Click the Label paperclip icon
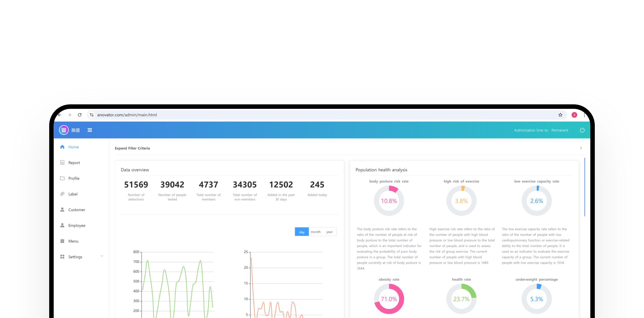Image resolution: width=644 pixels, height=318 pixels. (62, 194)
